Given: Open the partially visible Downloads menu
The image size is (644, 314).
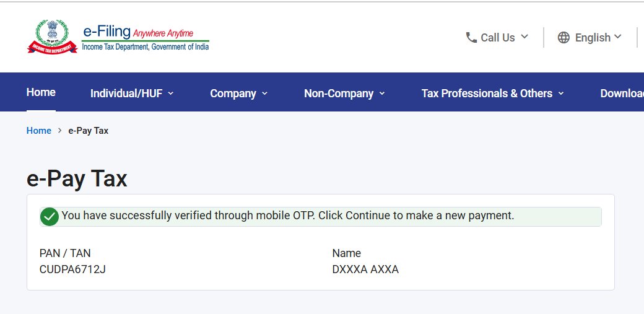Looking at the screenshot, I should 622,94.
